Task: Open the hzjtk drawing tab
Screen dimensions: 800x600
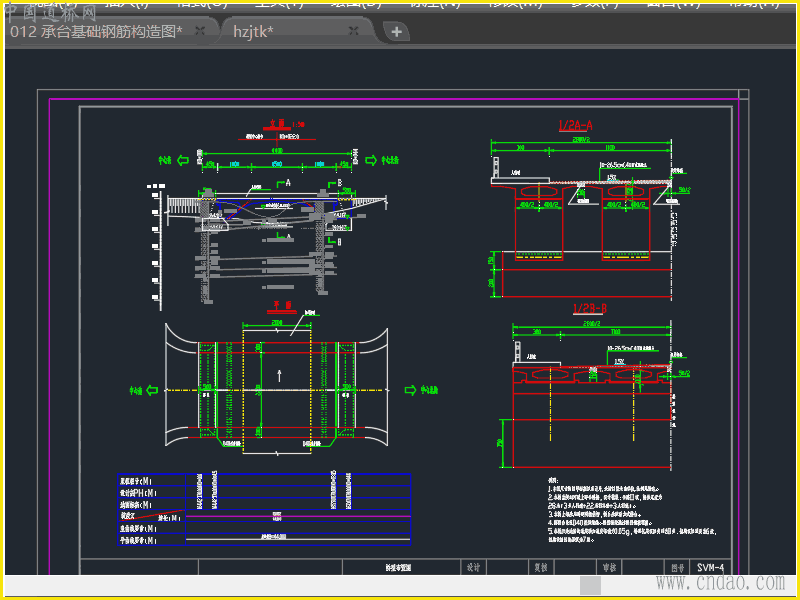Action: [x=253, y=31]
